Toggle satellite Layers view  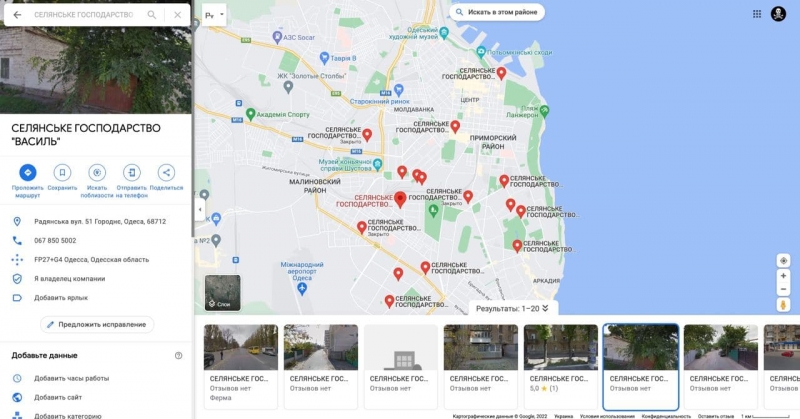click(223, 293)
